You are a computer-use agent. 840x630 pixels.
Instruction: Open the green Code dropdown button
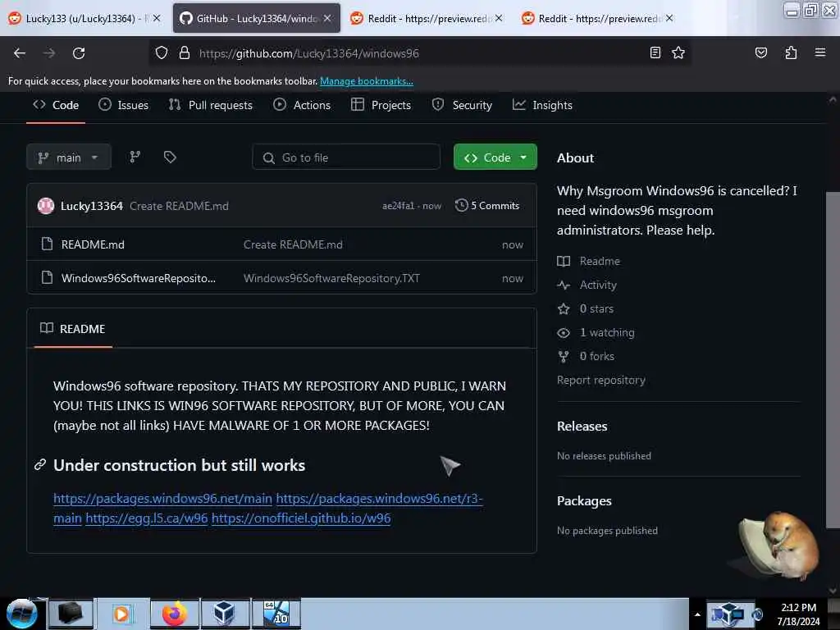click(495, 157)
